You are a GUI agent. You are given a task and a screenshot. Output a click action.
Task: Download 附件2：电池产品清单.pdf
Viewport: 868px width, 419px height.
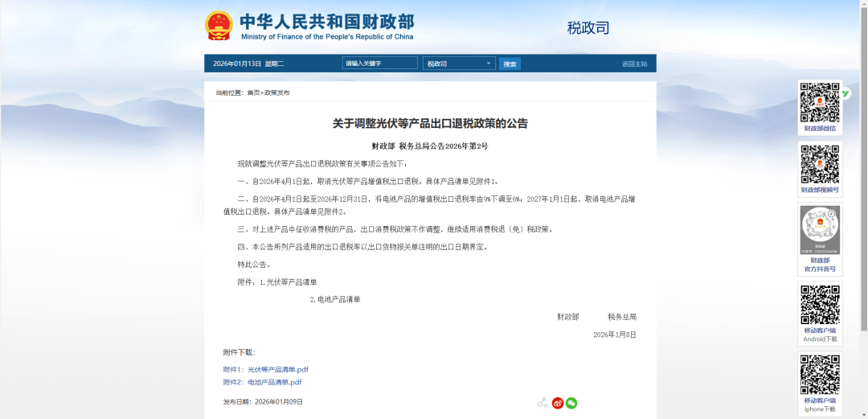pyautogui.click(x=263, y=382)
